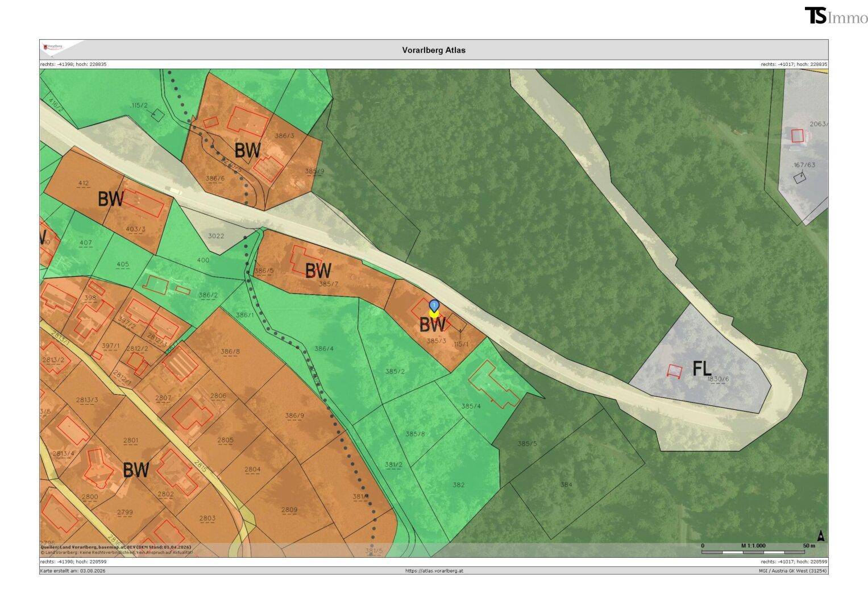Image resolution: width=868 pixels, height=614 pixels.
Task: Click the map creation date text
Action: coord(73,570)
